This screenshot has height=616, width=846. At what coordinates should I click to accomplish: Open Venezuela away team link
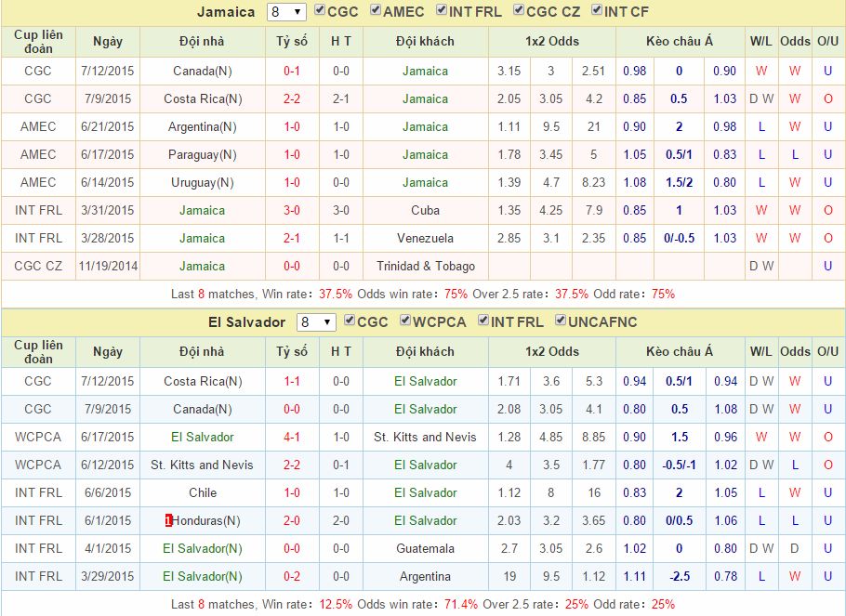pos(425,239)
